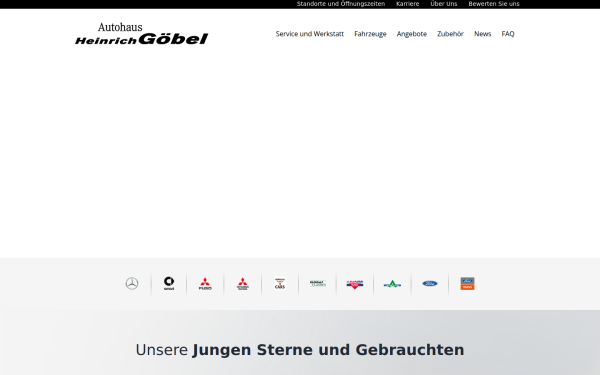This screenshot has height=375, width=600.
Task: Open the smart brand logo
Action: tap(169, 284)
